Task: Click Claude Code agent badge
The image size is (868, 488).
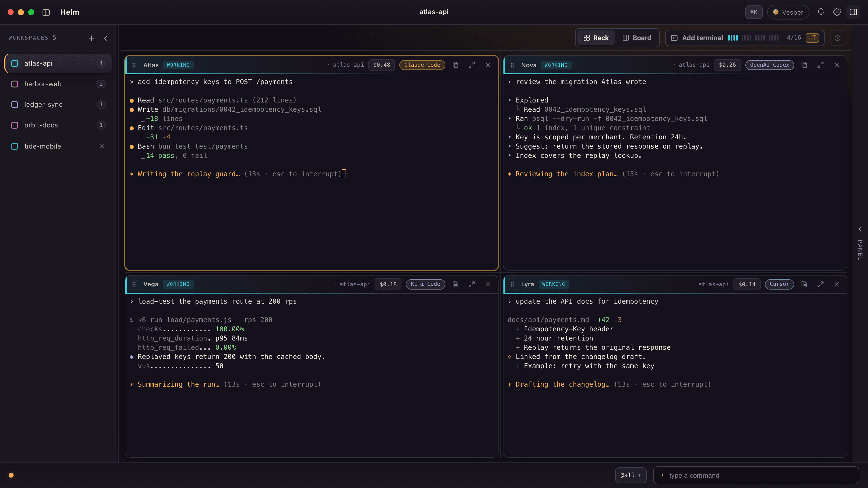Action: pyautogui.click(x=422, y=65)
